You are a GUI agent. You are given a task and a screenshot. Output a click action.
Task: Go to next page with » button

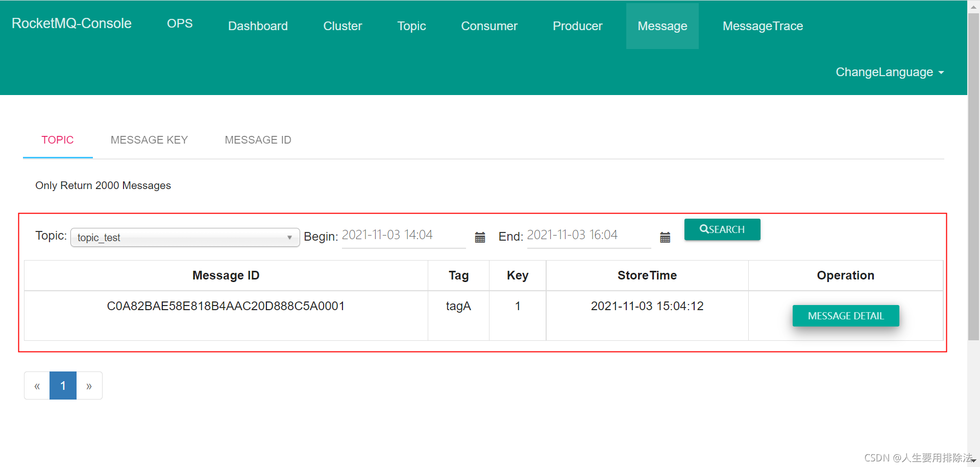(x=89, y=386)
